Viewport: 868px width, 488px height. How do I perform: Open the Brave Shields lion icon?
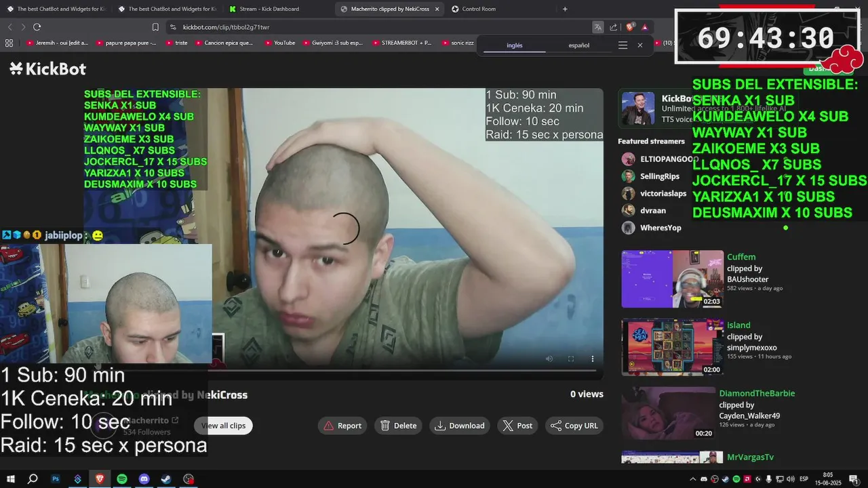click(630, 27)
